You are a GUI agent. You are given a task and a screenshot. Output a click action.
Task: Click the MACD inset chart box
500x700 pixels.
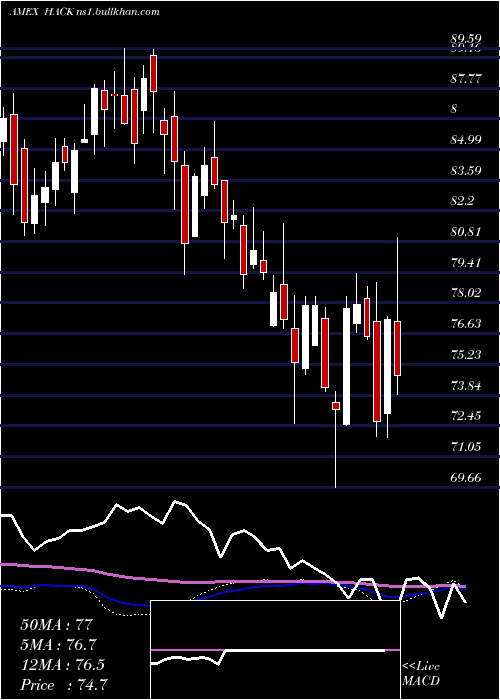[x=275, y=650]
